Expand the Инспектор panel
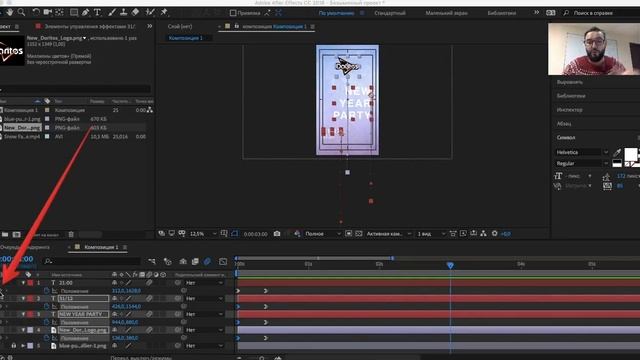 click(x=569, y=110)
